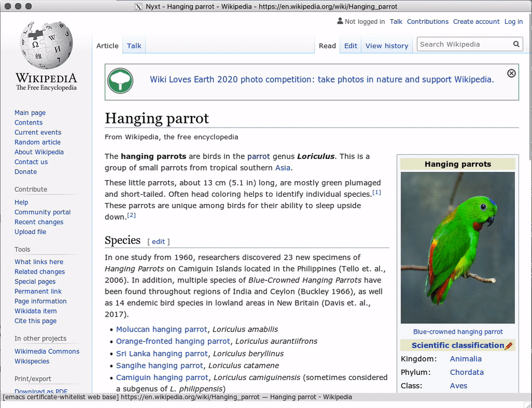Switch to the Article tab
The image size is (532, 408).
tap(107, 46)
